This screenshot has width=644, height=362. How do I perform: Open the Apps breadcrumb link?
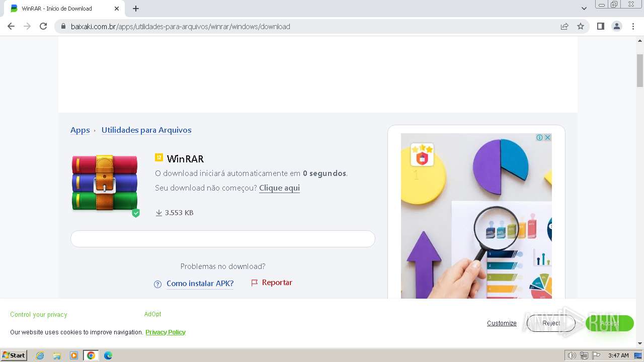(x=80, y=130)
